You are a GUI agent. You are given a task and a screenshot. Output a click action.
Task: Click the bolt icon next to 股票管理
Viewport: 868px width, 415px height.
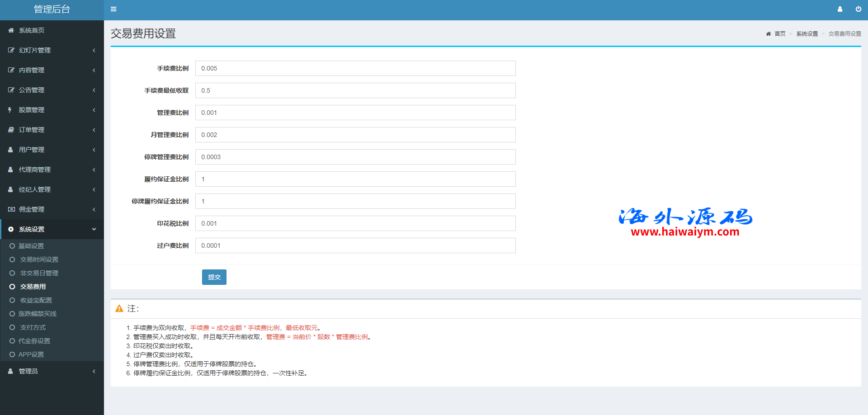(10, 110)
